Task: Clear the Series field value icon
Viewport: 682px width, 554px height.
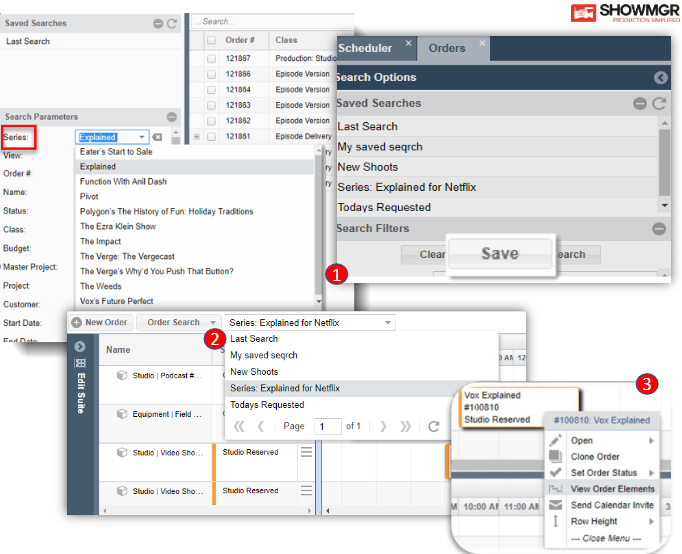Action: [x=157, y=137]
